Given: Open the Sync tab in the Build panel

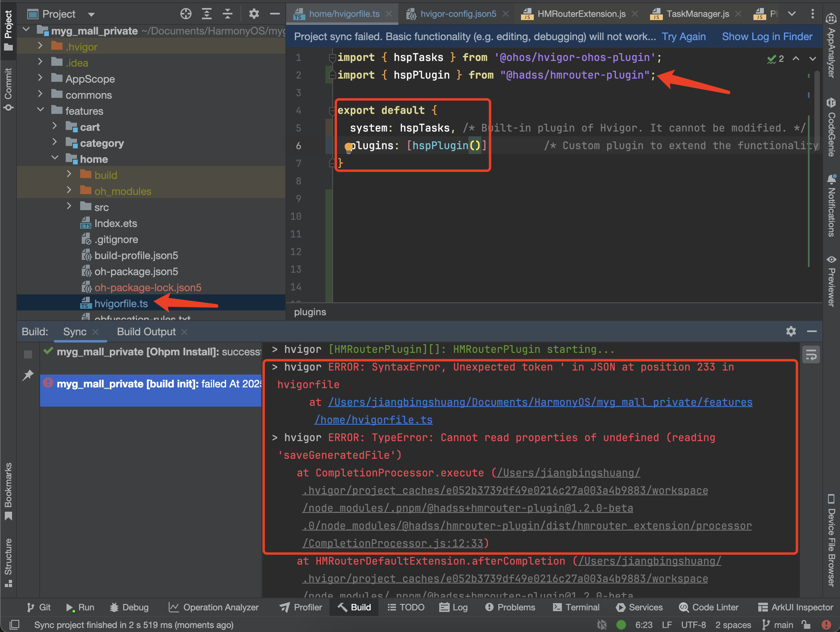Looking at the screenshot, I should pos(75,332).
